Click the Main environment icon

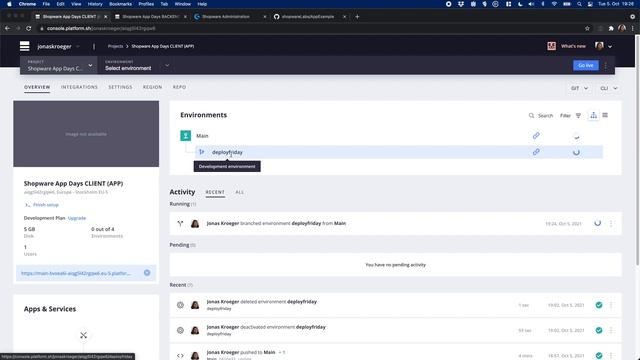(x=185, y=136)
